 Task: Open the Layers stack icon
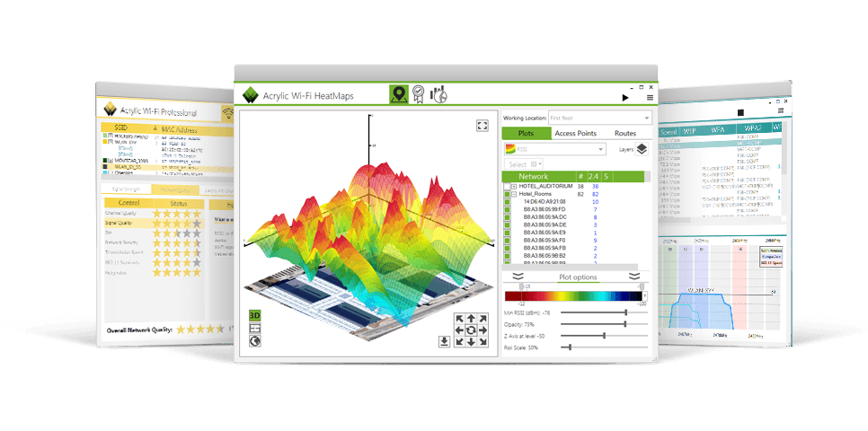pyautogui.click(x=642, y=149)
